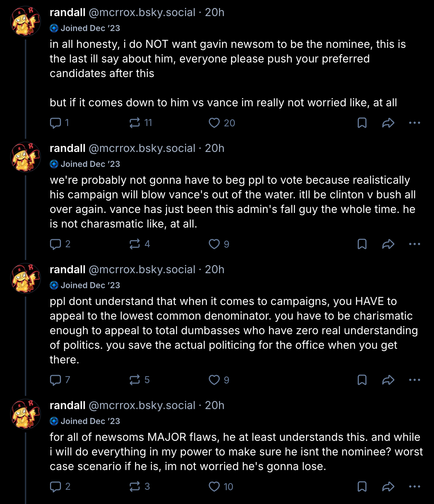Share the 'clinton v bush' post
Screen dimensions: 434x504
pyautogui.click(x=388, y=244)
